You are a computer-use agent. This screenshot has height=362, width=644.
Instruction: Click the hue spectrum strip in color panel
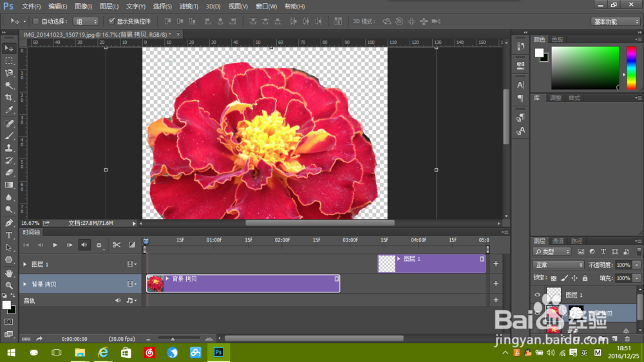click(631, 68)
